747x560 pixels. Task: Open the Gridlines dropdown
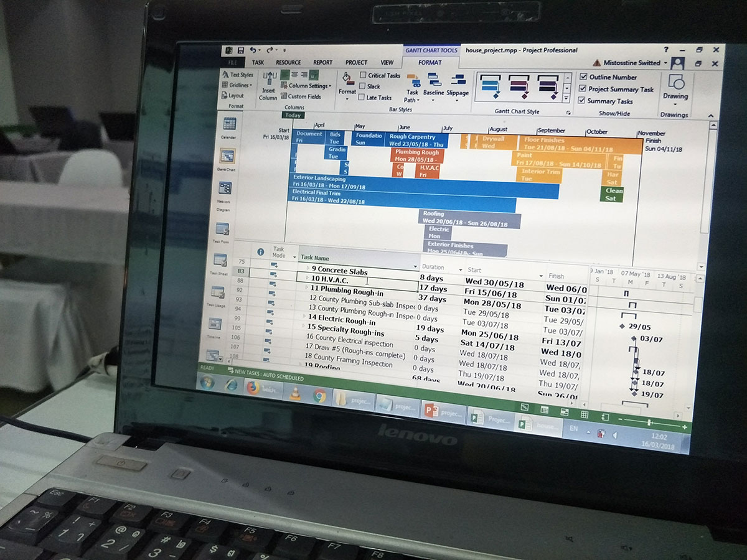pyautogui.click(x=237, y=85)
